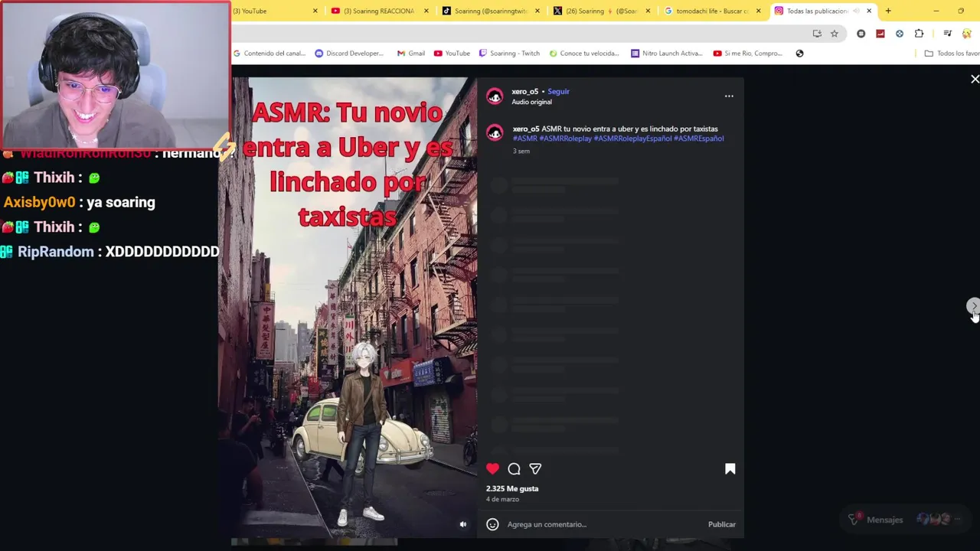Open the YouTube bookmark
Screen dimensions: 980x551
(452, 54)
